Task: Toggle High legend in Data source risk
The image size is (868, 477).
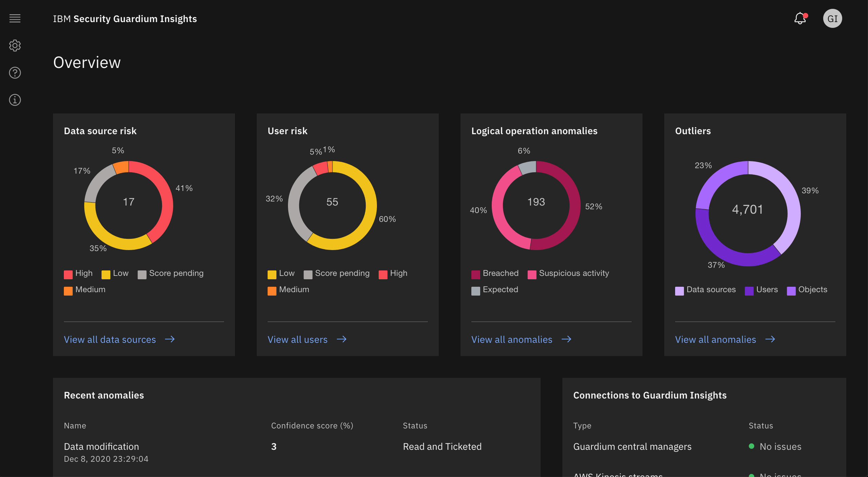Action: point(78,273)
